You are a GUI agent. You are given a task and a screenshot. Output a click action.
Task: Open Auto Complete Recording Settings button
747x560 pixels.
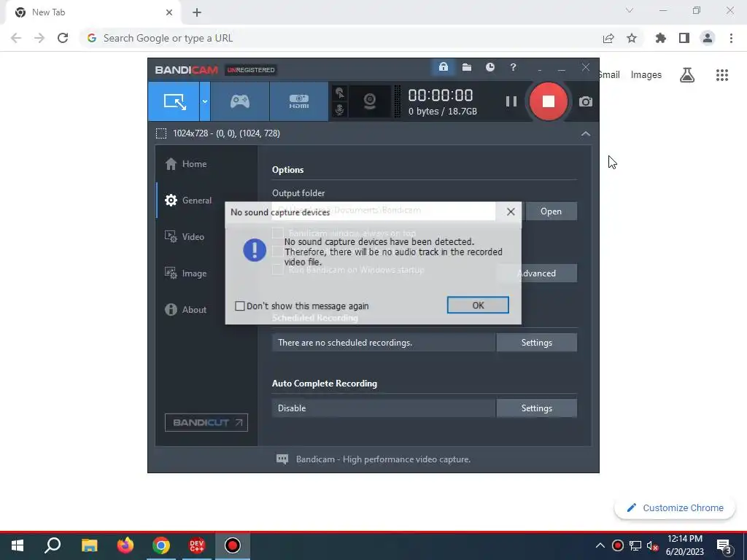pos(536,408)
